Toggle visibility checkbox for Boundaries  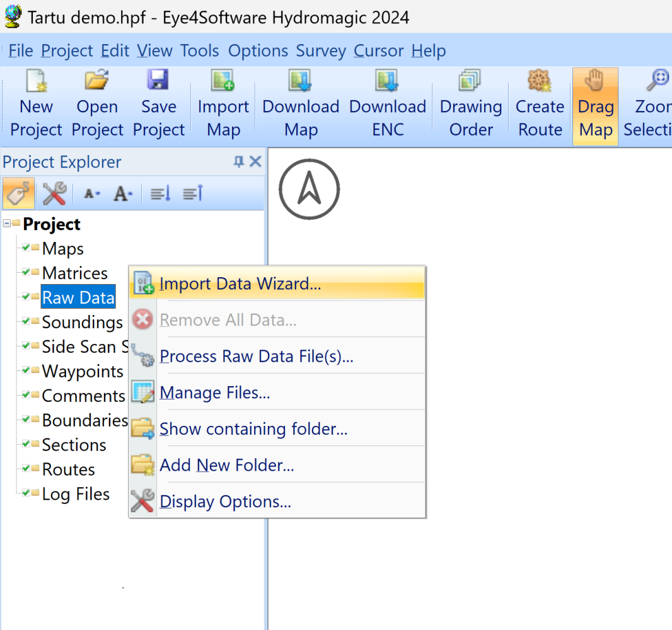[x=26, y=419]
